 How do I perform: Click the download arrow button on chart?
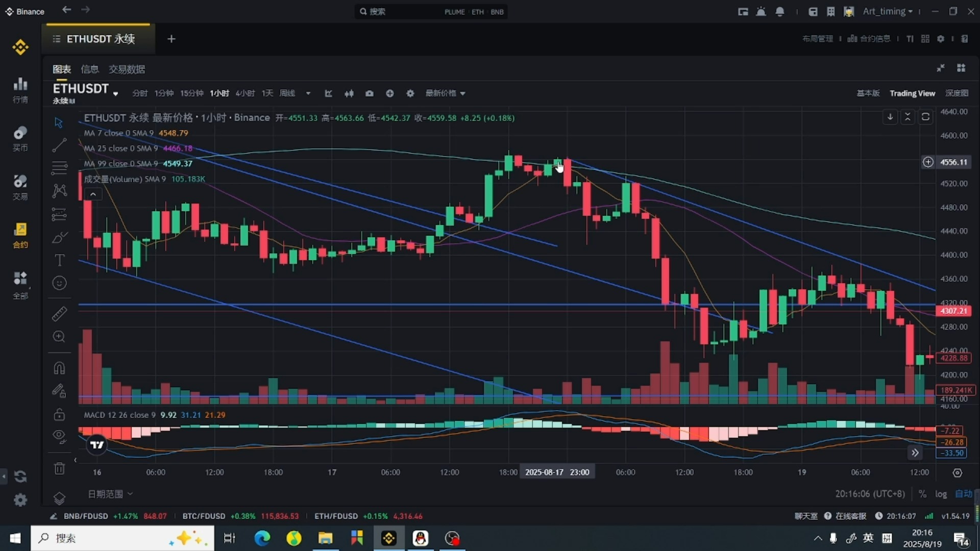click(890, 117)
